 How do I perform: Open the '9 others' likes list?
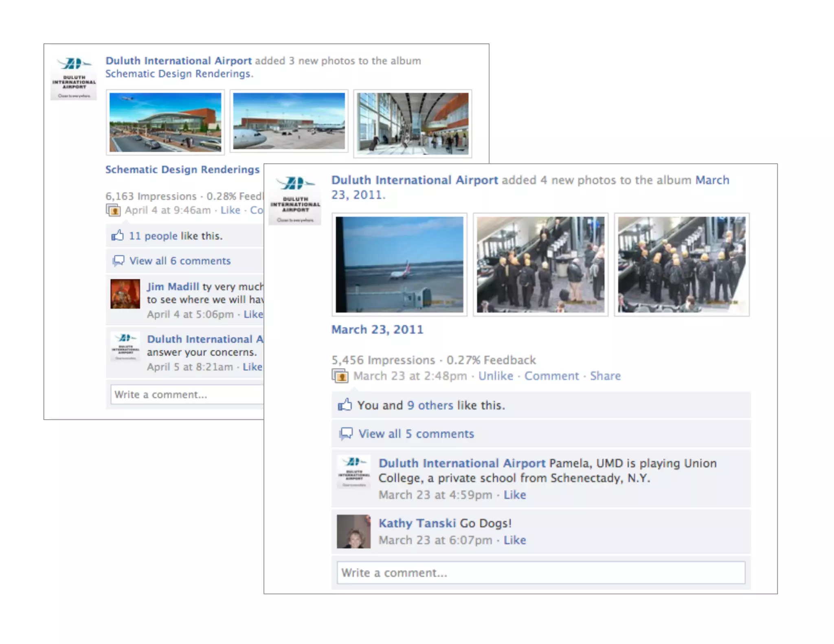click(430, 405)
